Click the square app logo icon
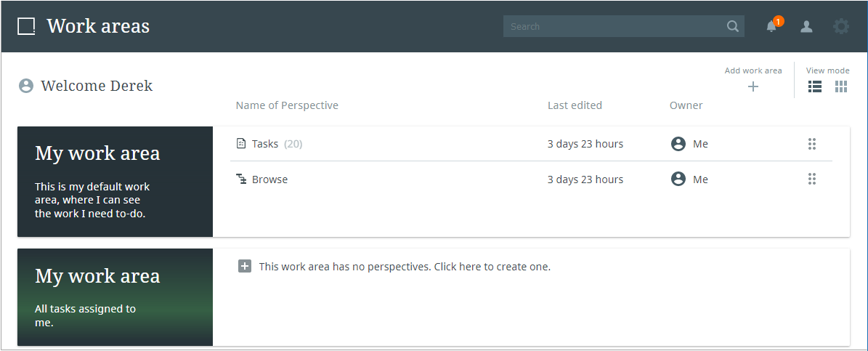Screen dimensions: 868x351 26,26
